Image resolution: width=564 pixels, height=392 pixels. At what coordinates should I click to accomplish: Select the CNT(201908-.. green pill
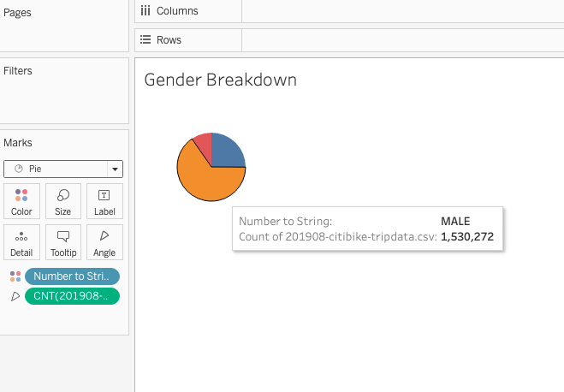72,296
